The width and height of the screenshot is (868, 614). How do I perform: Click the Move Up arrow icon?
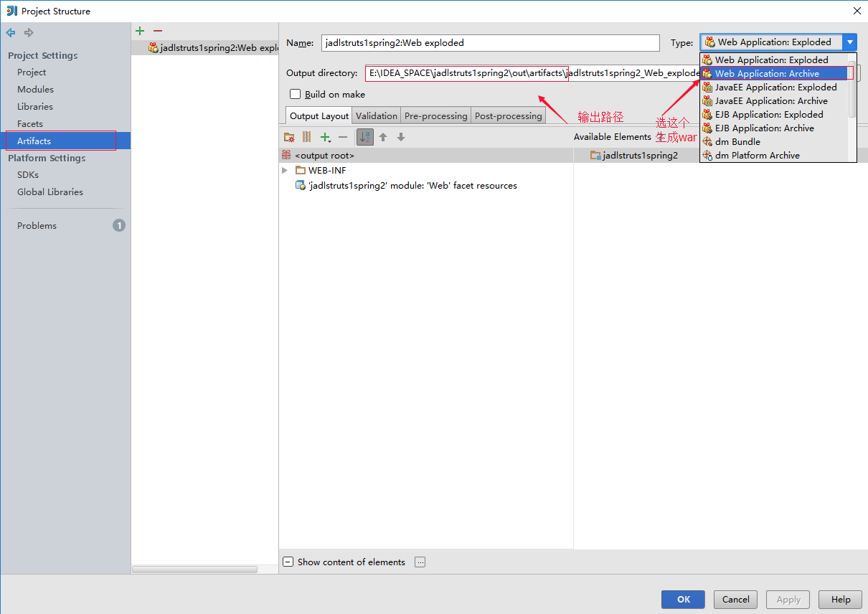tap(383, 137)
